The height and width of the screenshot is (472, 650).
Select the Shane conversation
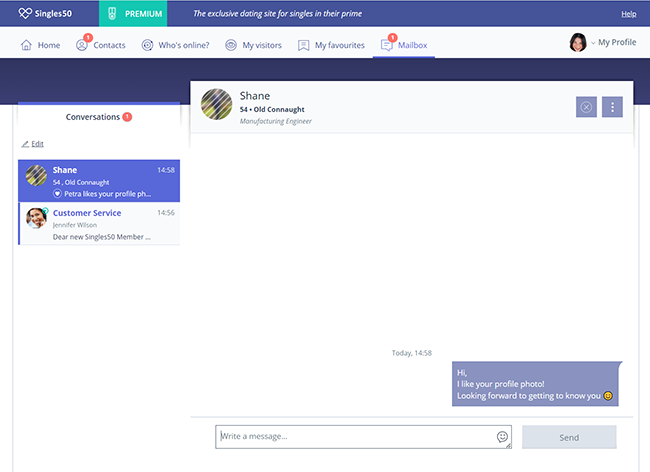tap(99, 181)
